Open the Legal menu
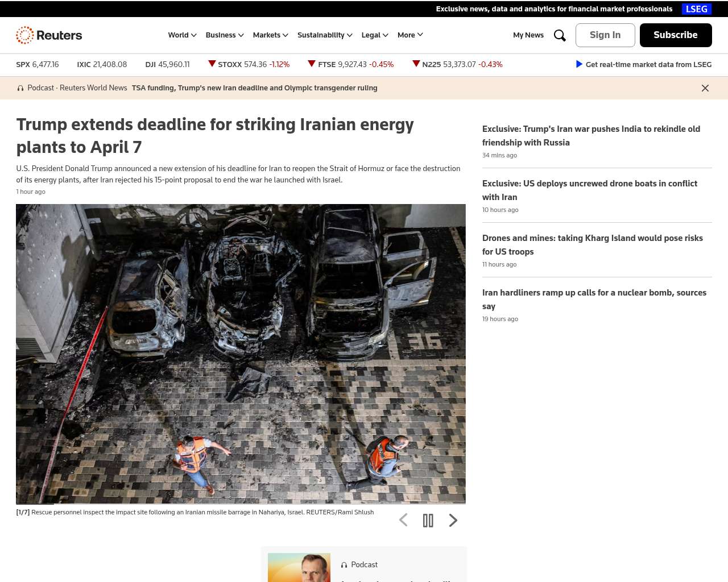Screen dimensions: 728x582 click(375, 35)
